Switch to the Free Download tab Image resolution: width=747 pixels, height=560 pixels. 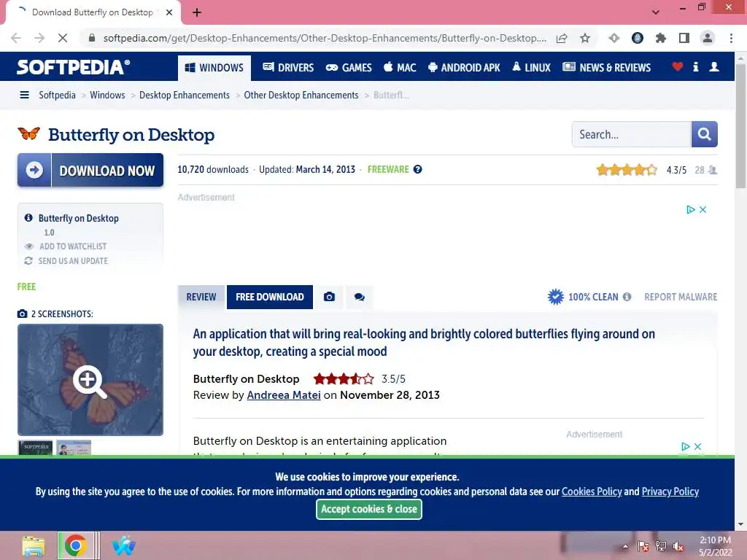[x=270, y=297]
